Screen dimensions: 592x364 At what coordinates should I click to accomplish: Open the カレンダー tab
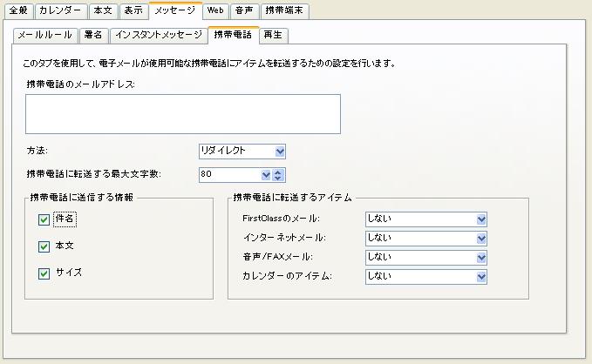click(60, 10)
